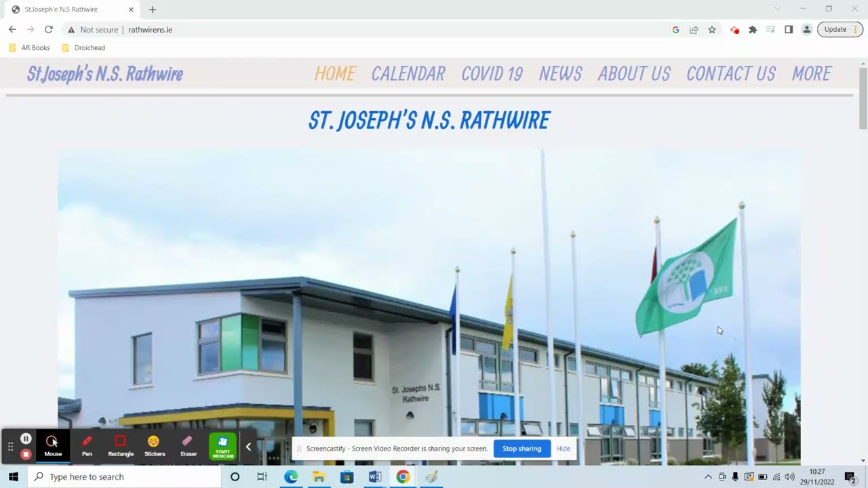Open the CALENDAR menu item

pos(408,74)
